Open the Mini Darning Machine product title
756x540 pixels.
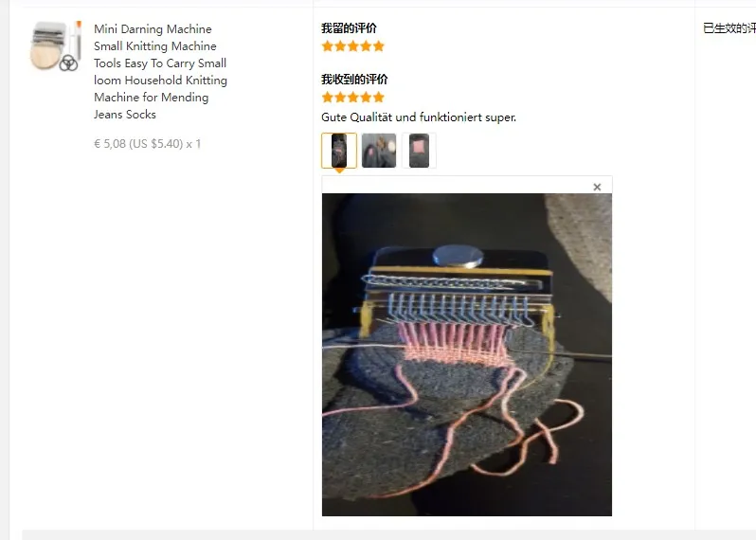pos(160,71)
